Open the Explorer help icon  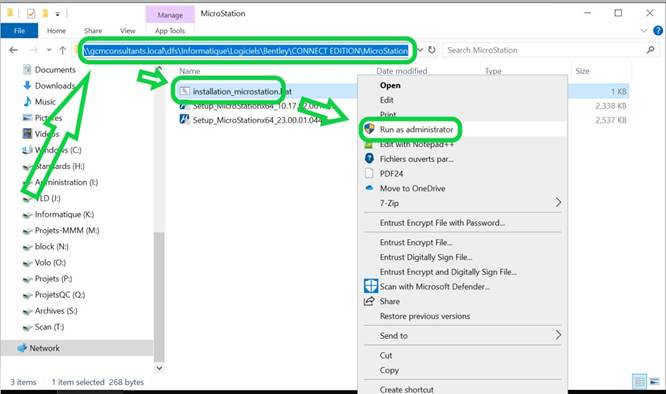tap(658, 31)
